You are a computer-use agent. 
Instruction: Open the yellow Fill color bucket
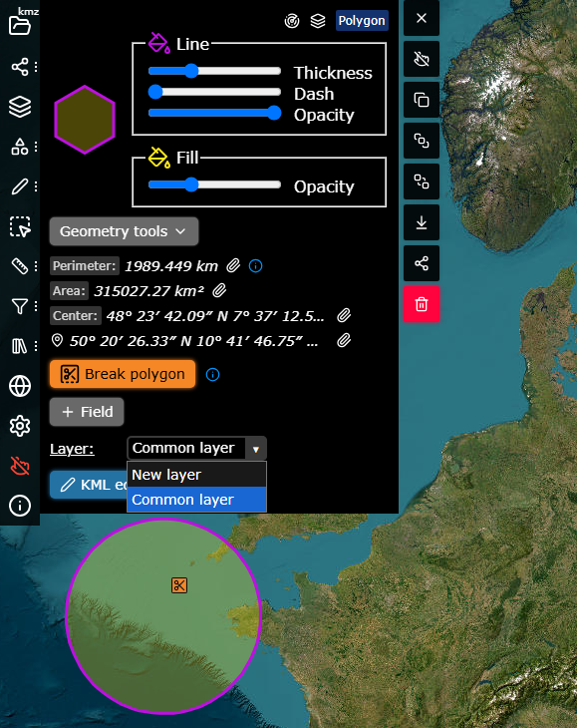tap(158, 157)
